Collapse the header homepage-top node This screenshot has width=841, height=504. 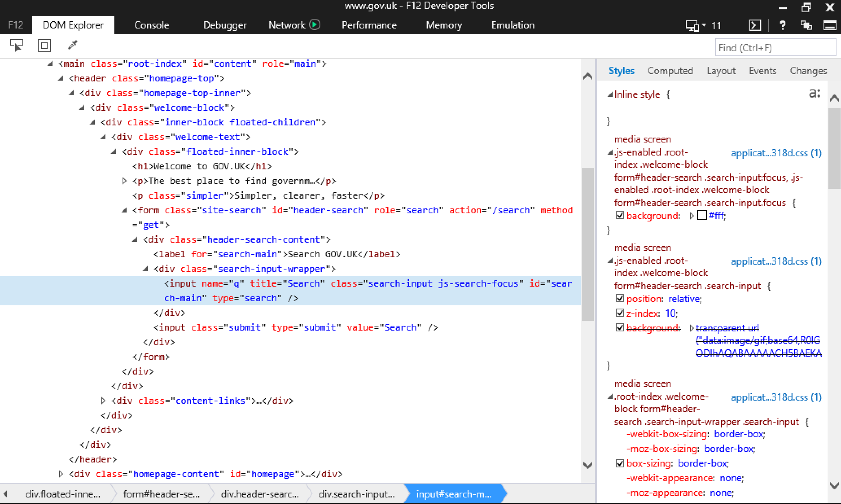(x=60, y=78)
